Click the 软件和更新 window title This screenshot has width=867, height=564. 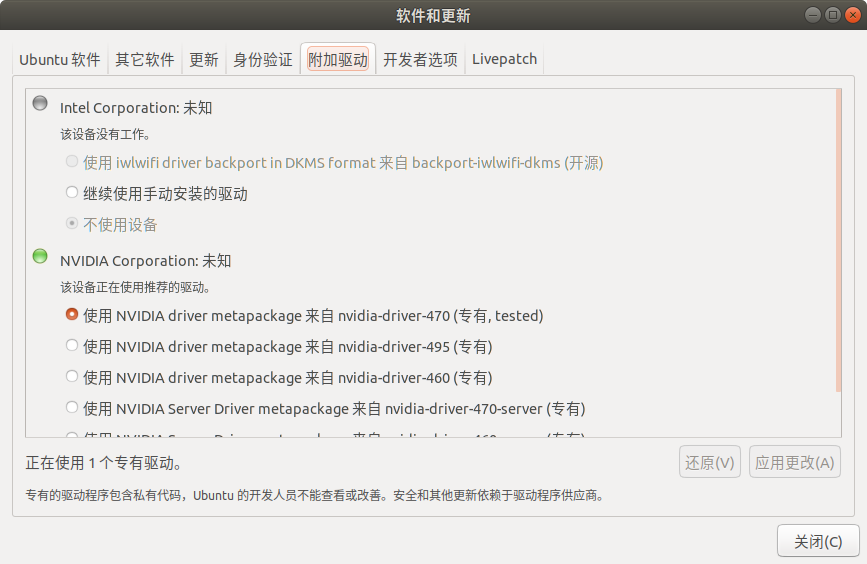(433, 15)
